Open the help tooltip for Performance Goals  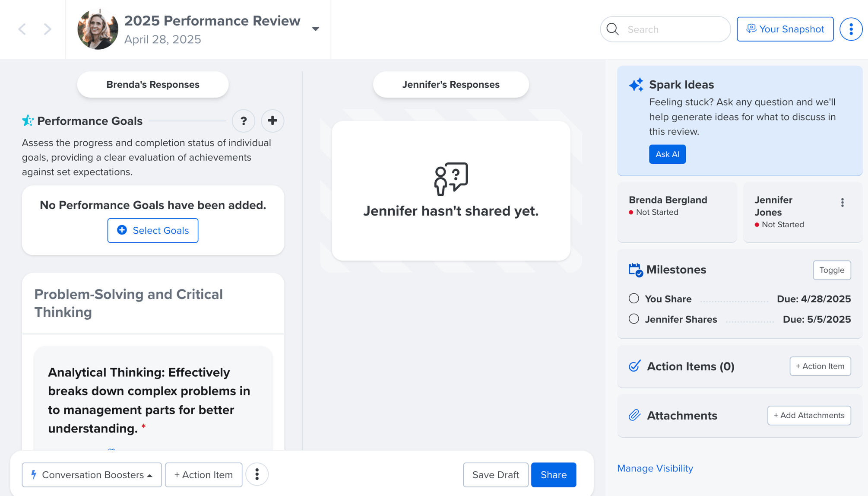tap(244, 121)
